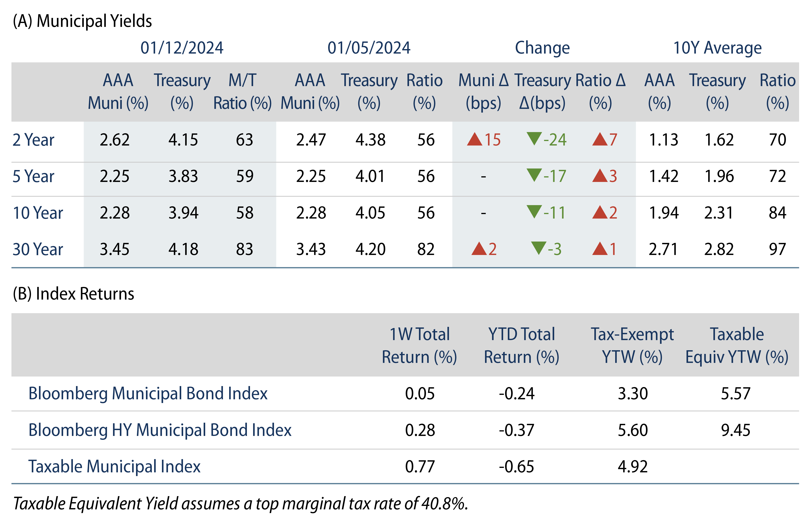Click the 10Y Average column group heading
Image resolution: width=812 pixels, height=523 pixels.
717,48
